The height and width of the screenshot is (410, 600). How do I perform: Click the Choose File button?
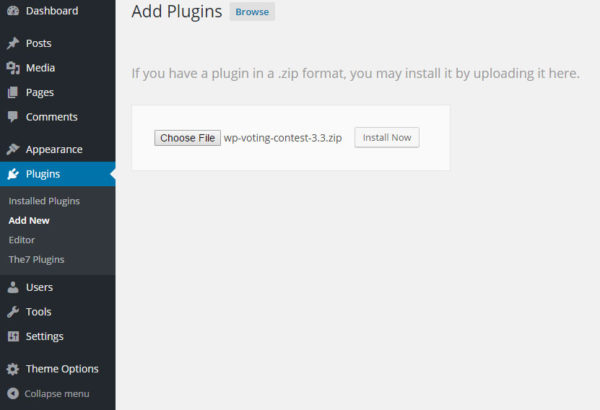[x=188, y=138]
